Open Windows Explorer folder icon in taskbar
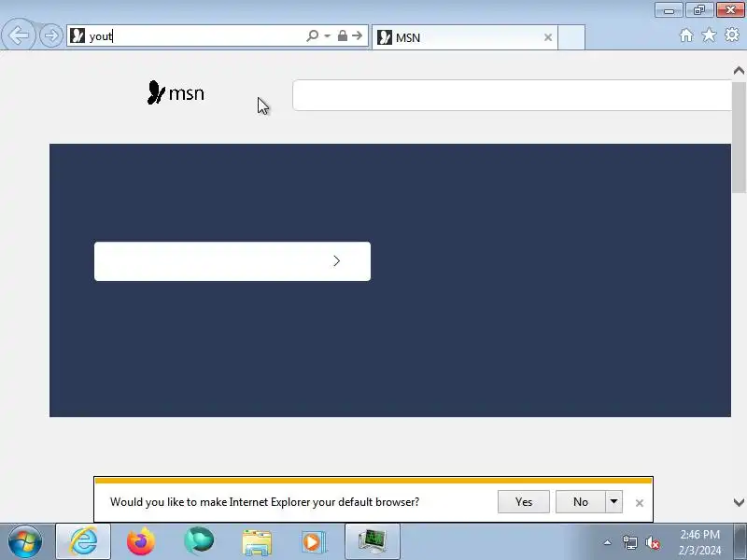 point(257,542)
